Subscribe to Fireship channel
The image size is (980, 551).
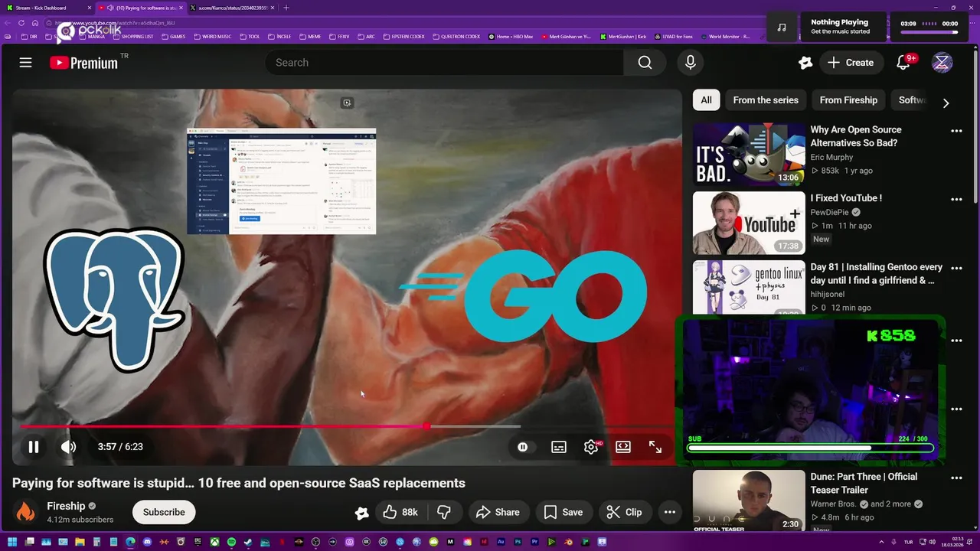pyautogui.click(x=164, y=512)
